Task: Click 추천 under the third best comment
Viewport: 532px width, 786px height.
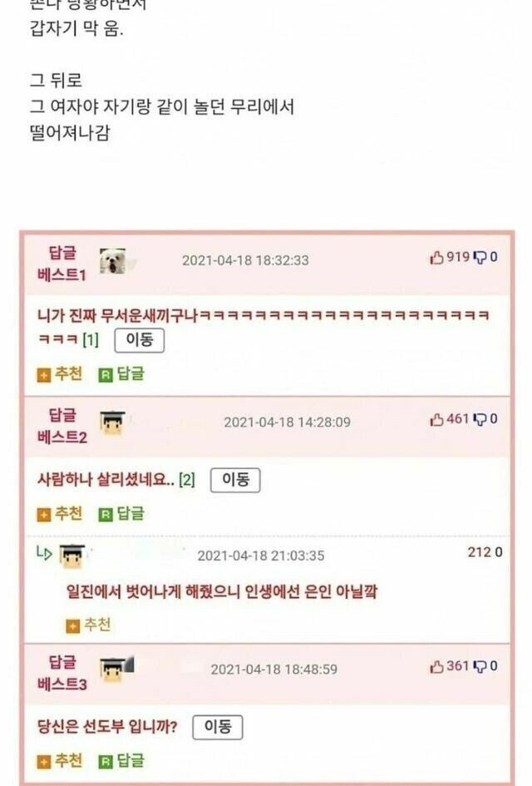Action: click(60, 761)
